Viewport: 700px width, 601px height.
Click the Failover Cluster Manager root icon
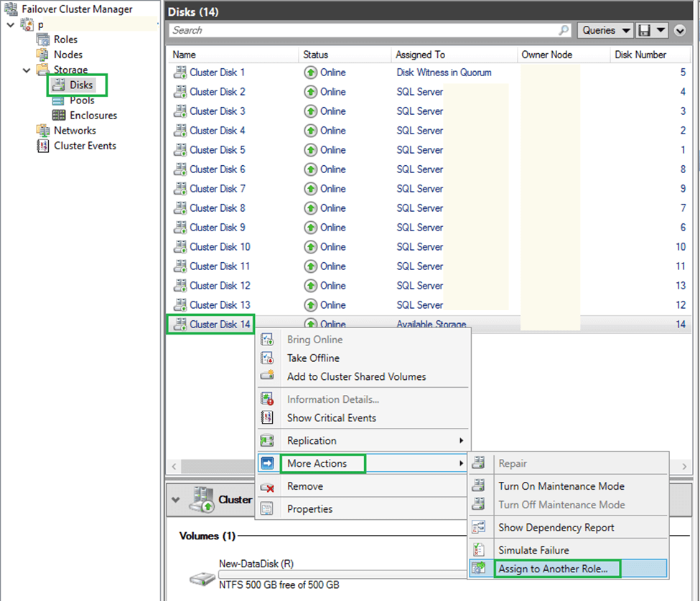click(11, 9)
